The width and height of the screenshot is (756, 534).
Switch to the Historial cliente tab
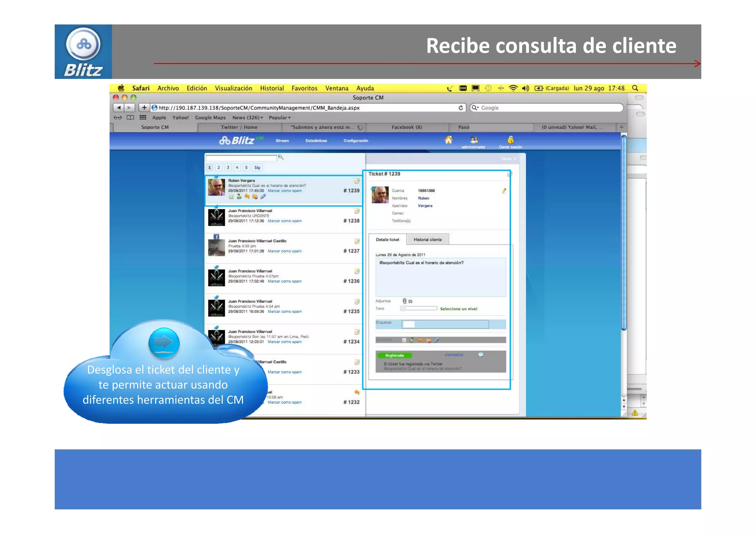point(427,240)
